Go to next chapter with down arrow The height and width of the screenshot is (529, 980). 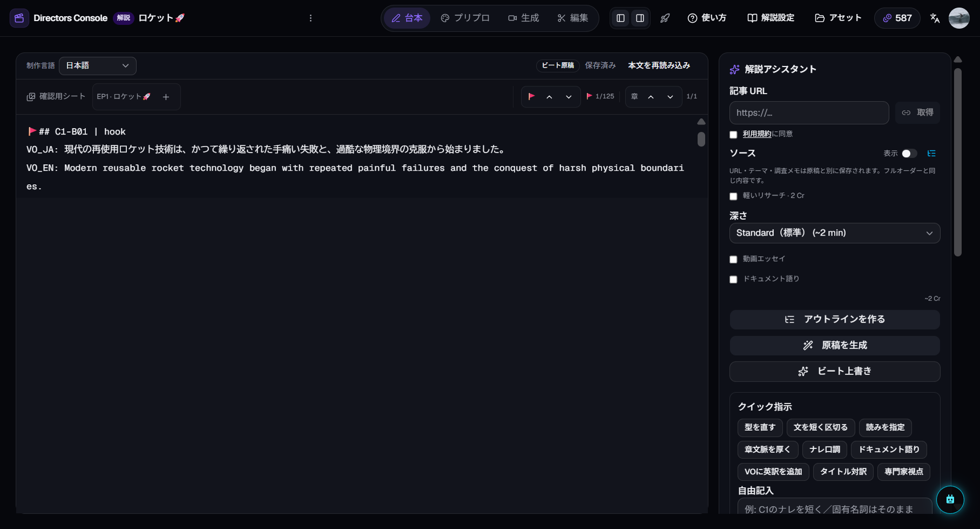coord(670,97)
